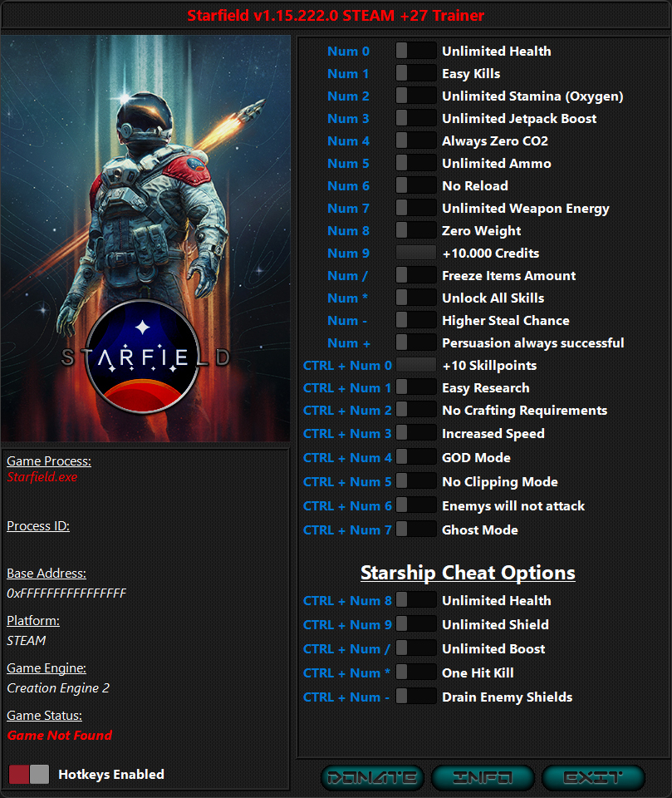This screenshot has height=798, width=672.
Task: Enable GOD Mode toggle
Action: [415, 456]
